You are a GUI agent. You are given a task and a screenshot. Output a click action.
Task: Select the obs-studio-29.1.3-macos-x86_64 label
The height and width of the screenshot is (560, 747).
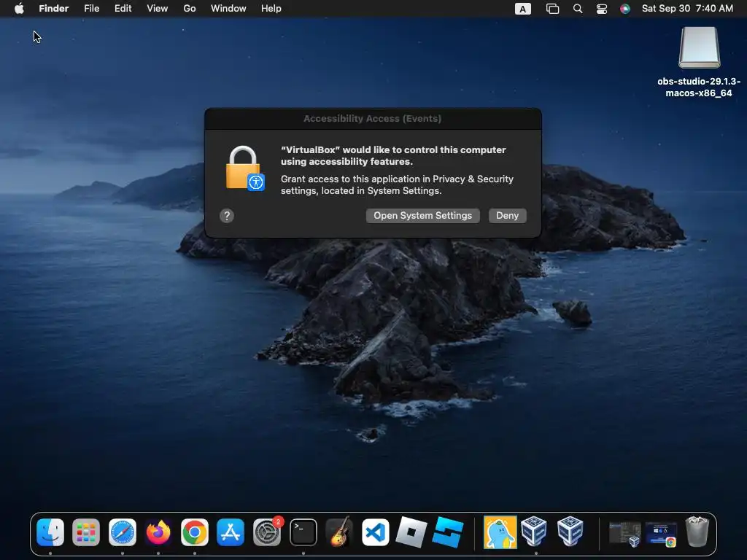click(x=699, y=87)
